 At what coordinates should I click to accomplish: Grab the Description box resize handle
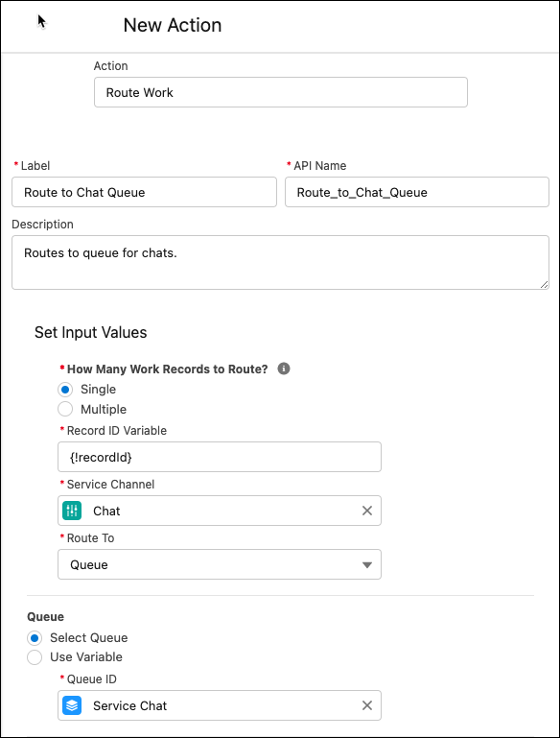pyautogui.click(x=544, y=284)
